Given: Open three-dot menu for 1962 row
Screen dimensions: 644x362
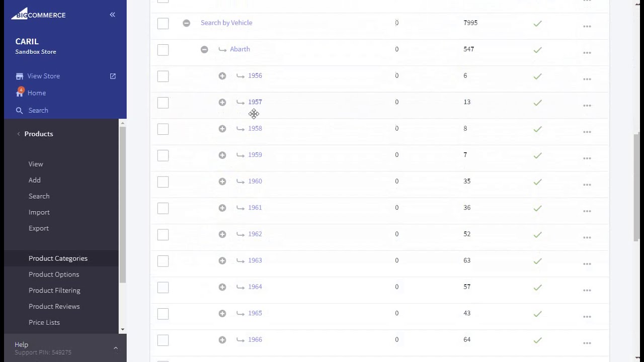Looking at the screenshot, I should pos(587,237).
